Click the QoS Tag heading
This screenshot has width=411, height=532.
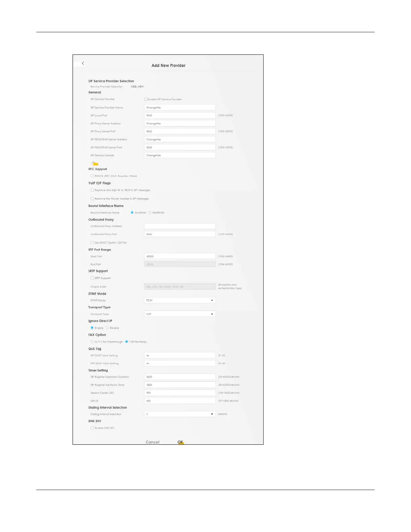click(95, 349)
